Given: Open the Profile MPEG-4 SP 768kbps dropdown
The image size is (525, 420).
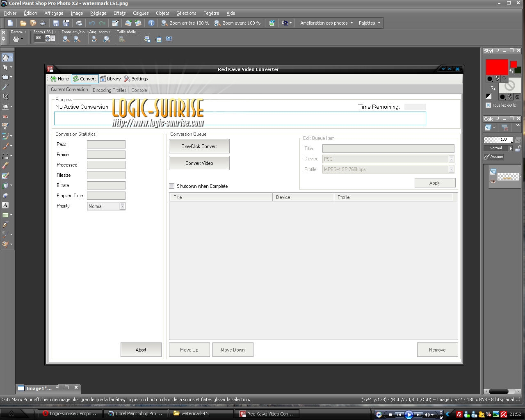Looking at the screenshot, I should [451, 169].
